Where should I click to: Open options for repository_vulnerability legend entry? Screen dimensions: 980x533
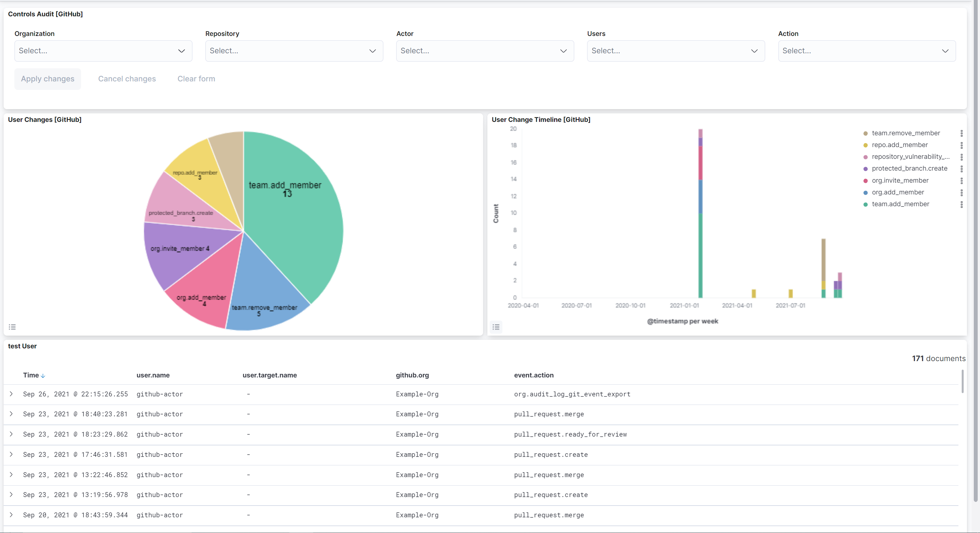coord(961,157)
